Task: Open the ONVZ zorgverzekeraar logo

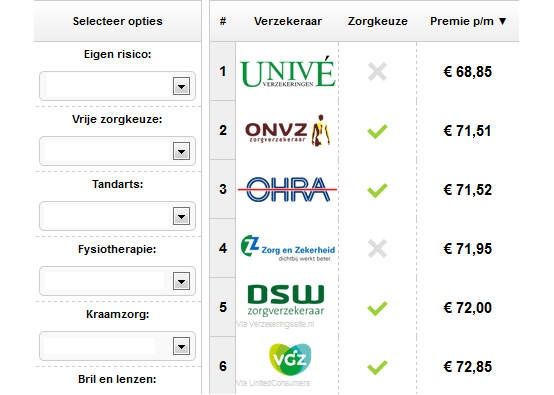Action: [x=288, y=130]
